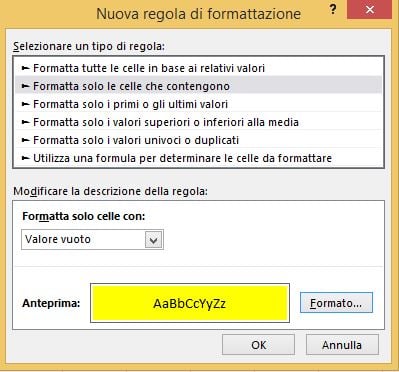This screenshot has height=372, width=399.
Task: Click the arrow before 'Formatta tutte le celle'
Action: click(x=26, y=68)
